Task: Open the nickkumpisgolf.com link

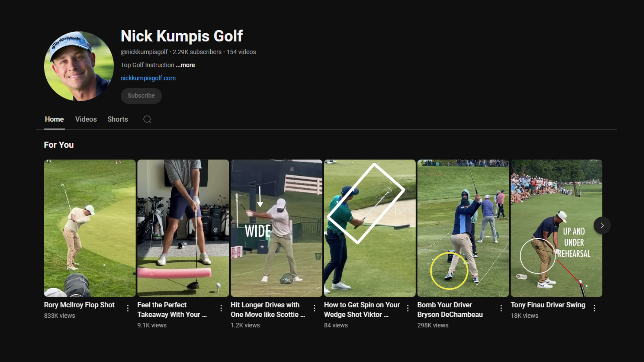Action: point(148,78)
